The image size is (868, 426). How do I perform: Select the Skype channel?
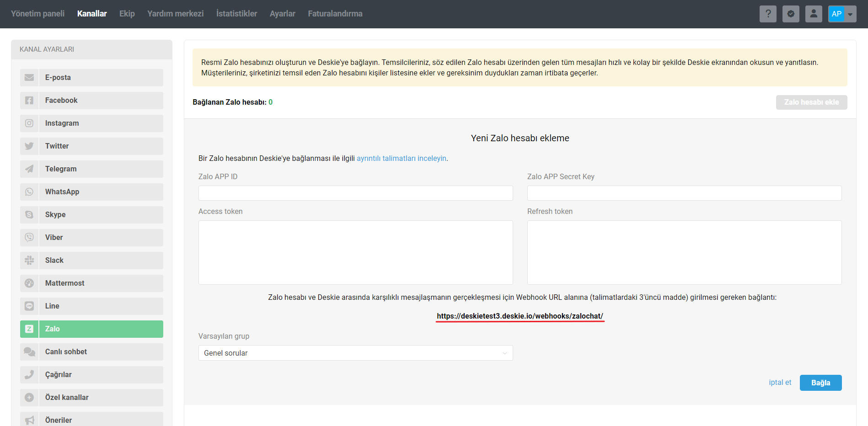coord(91,215)
